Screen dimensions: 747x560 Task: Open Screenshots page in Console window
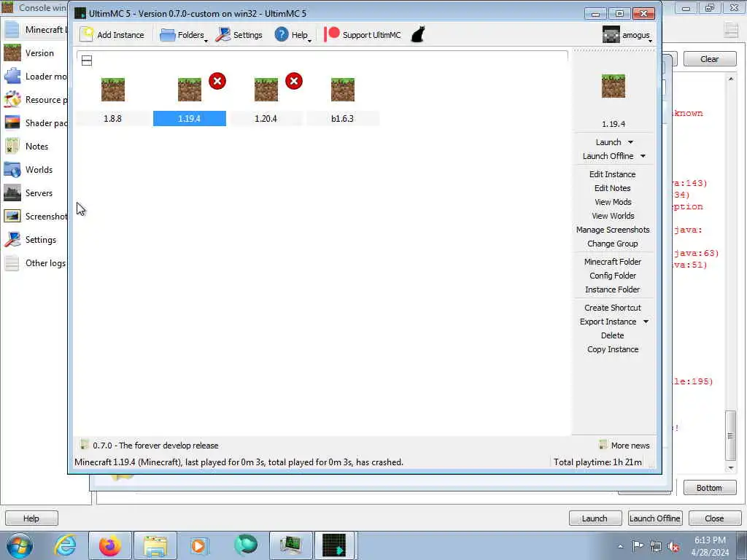click(34, 216)
